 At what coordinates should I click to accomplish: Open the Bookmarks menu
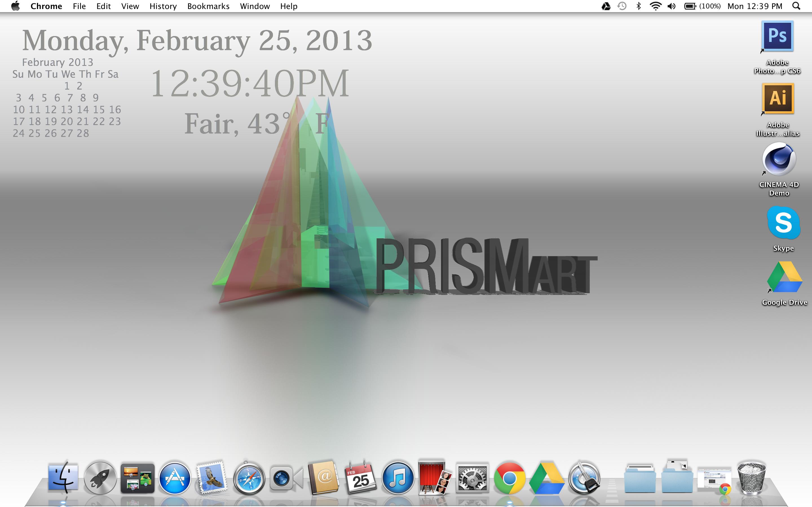coord(208,6)
